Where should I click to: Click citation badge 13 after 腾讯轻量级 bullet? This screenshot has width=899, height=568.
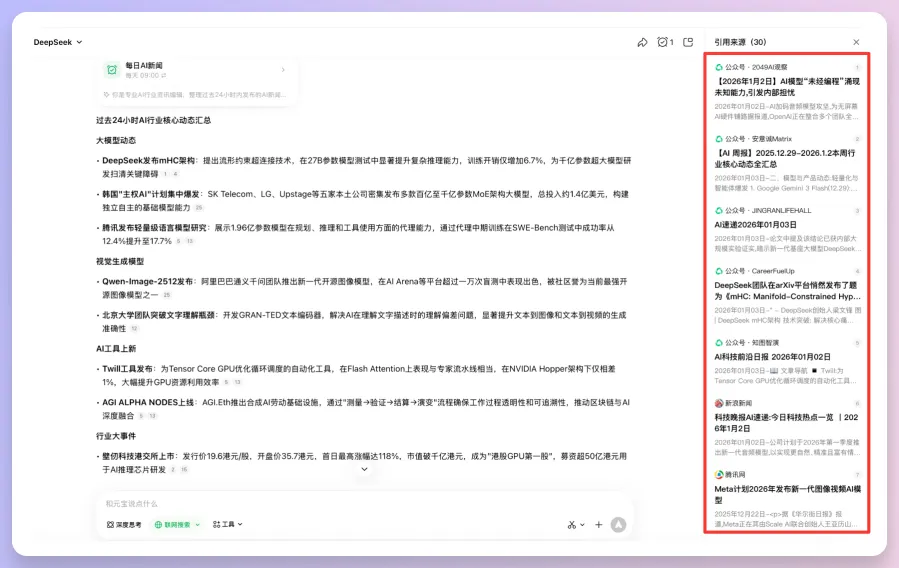click(190, 241)
